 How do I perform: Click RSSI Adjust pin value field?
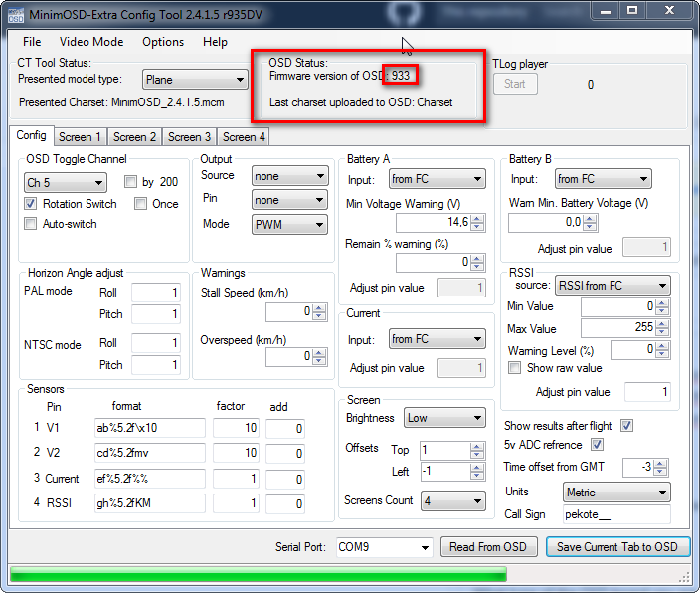[647, 392]
